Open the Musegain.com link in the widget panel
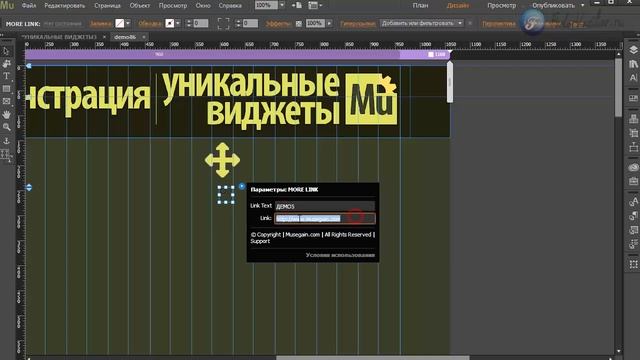 pyautogui.click(x=302, y=235)
